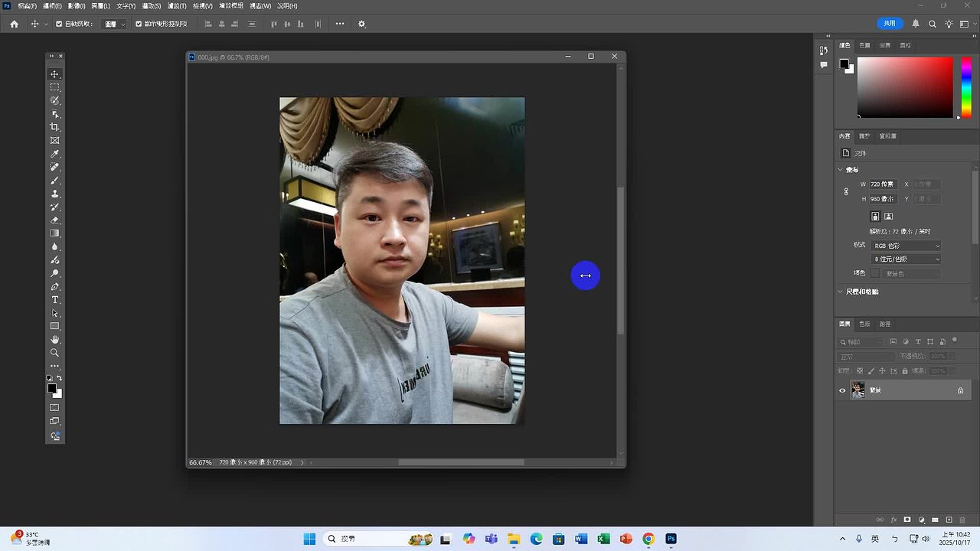Click the portrait canvas orientation icon
980x551 pixels.
[x=875, y=217]
